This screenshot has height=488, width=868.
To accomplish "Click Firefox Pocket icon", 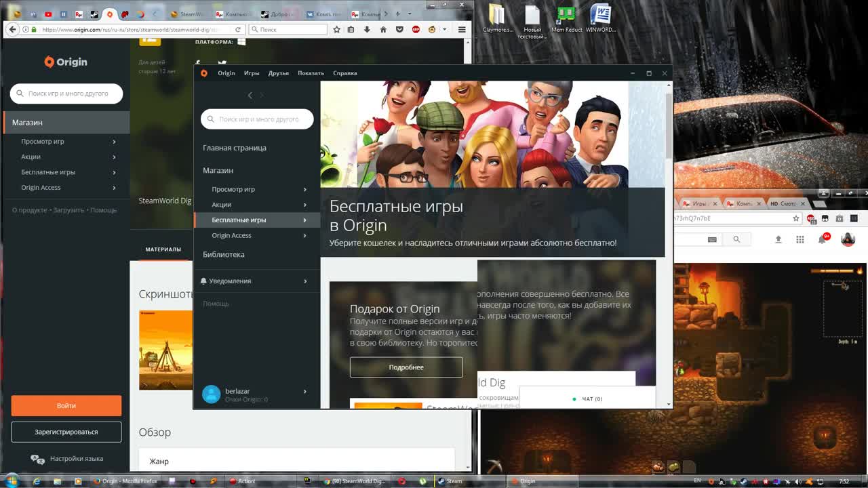I will (x=399, y=30).
